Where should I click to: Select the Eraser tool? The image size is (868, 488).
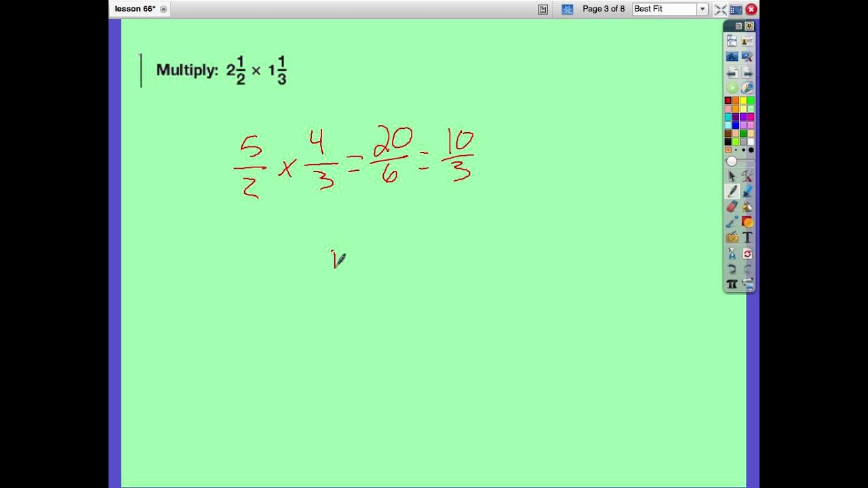coord(732,207)
